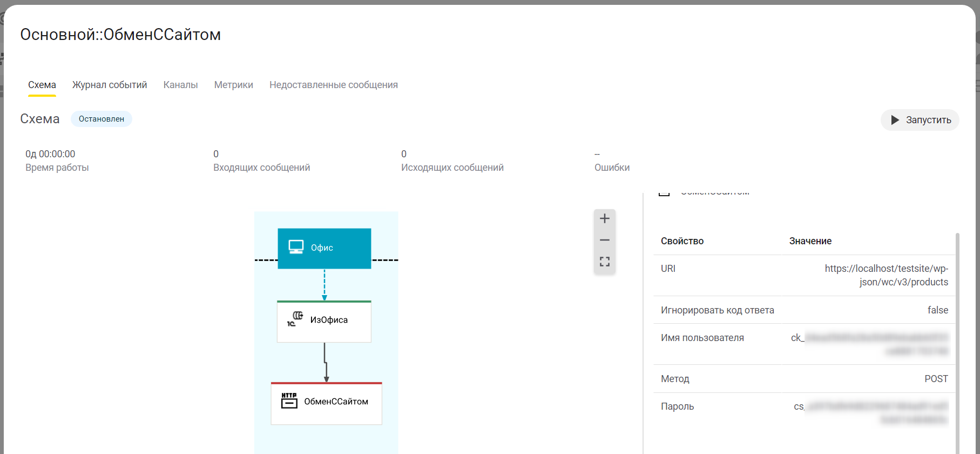Select the Офис node in the diagram
The image size is (980, 454).
pos(324,248)
